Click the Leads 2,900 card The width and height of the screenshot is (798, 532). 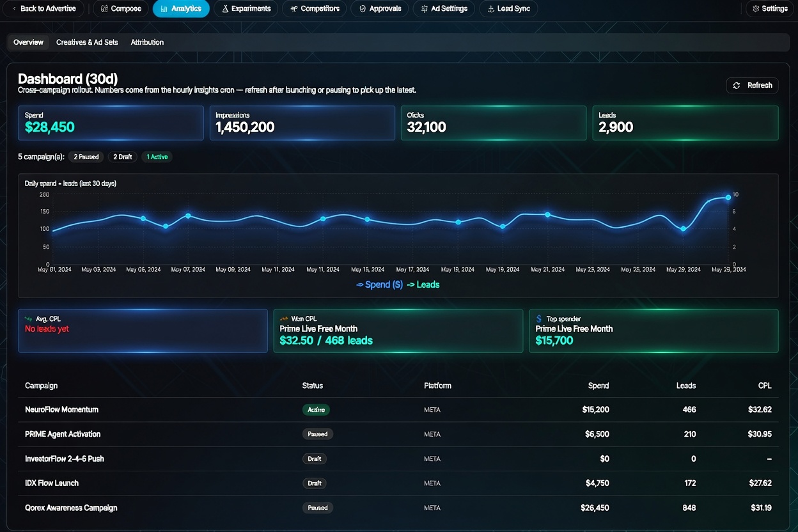[685, 123]
